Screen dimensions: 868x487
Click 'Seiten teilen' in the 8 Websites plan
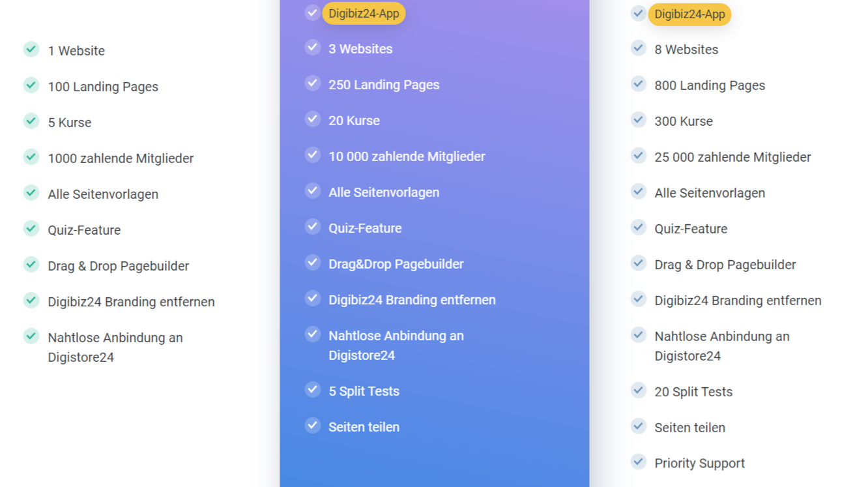[689, 428]
